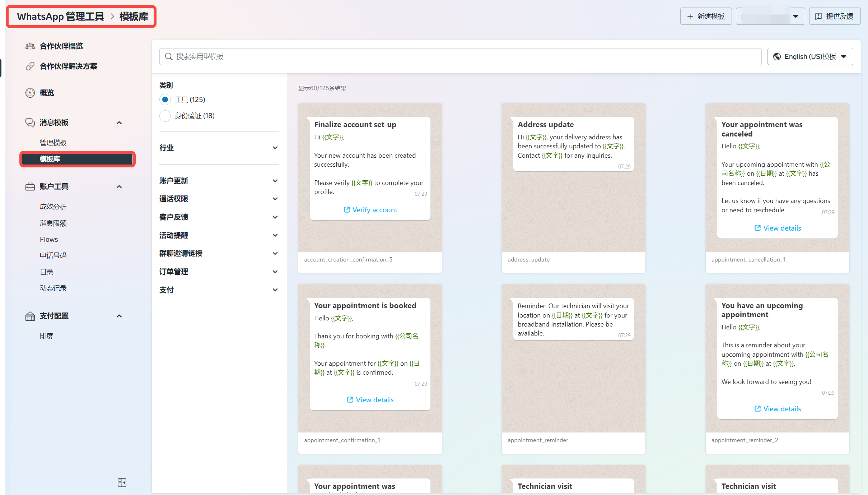Click the 账户工具 briefcase icon
This screenshot has height=495, width=868.
(x=30, y=186)
